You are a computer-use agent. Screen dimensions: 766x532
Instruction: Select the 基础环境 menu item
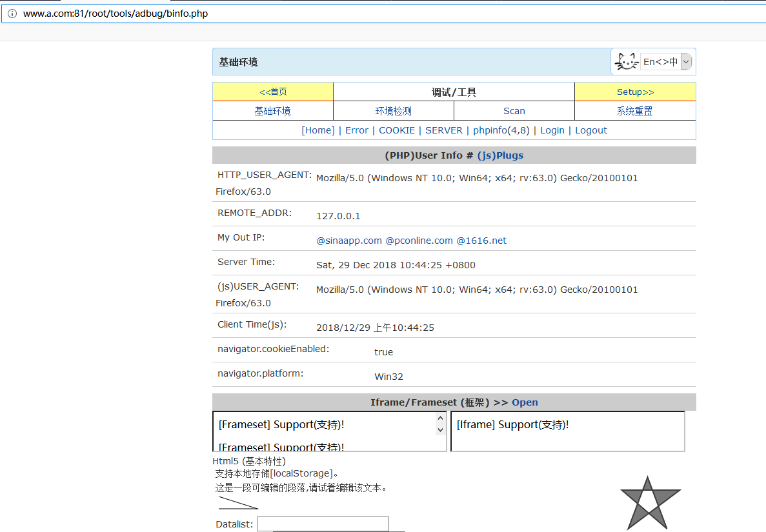[x=272, y=111]
